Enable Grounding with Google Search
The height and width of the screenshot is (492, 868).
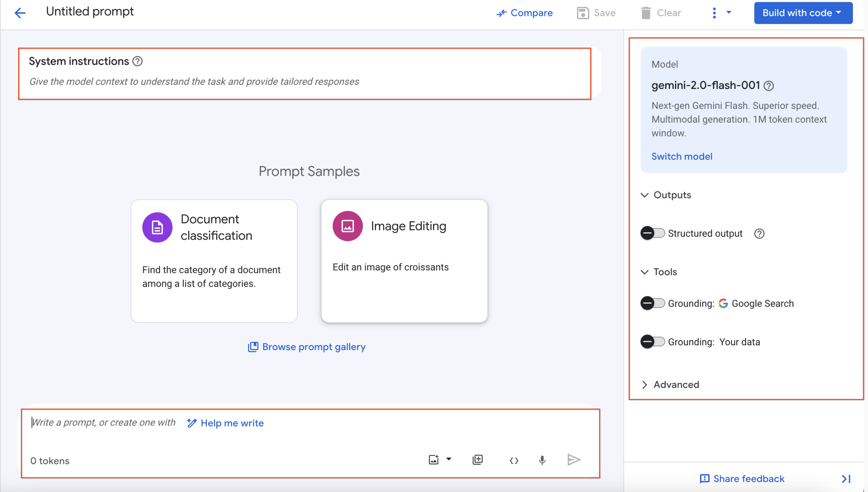pyautogui.click(x=652, y=303)
